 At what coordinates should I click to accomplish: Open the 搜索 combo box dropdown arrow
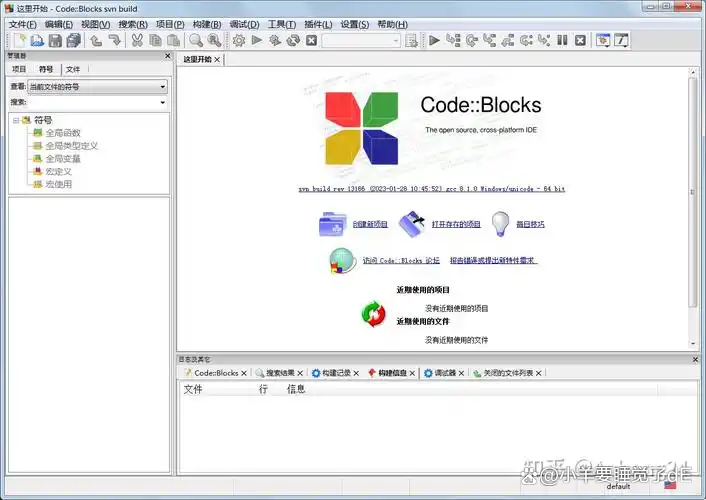163,103
